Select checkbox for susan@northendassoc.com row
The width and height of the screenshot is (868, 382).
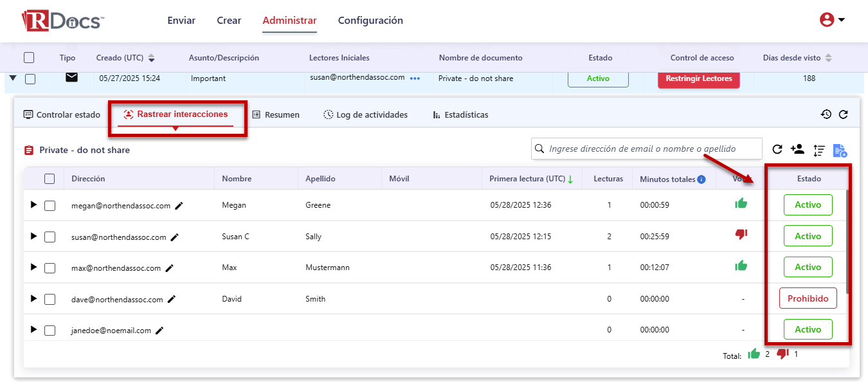(50, 237)
